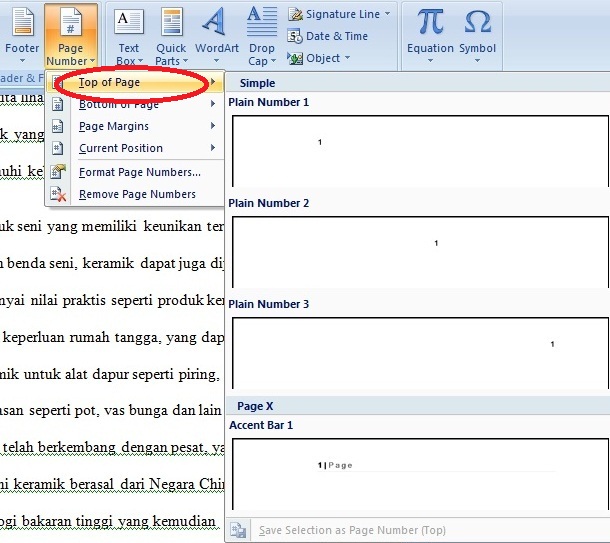Click the WordArt icon
Screen dimensions: 610x543
tap(214, 21)
